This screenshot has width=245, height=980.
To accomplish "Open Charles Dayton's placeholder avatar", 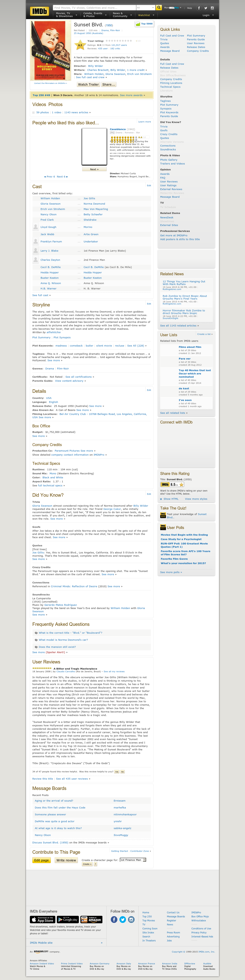I will click(35, 260).
